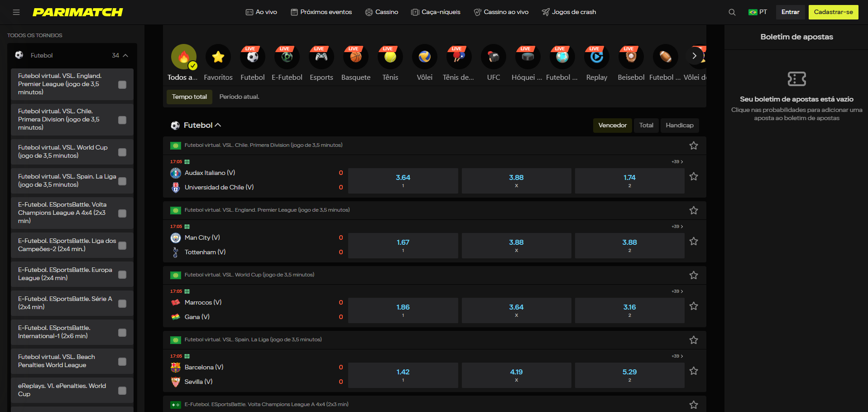Select the E-Futebol category icon
Viewport: 868px width, 412px height.
click(287, 57)
